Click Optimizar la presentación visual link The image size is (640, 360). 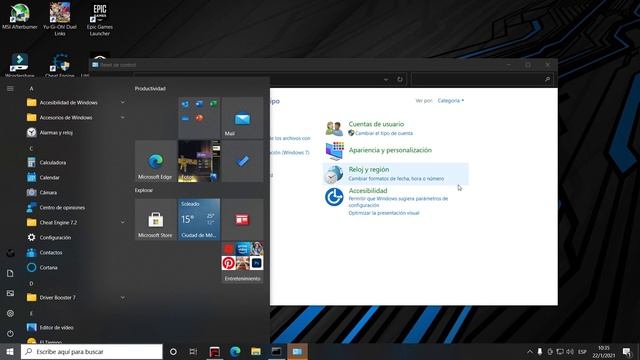click(x=384, y=213)
